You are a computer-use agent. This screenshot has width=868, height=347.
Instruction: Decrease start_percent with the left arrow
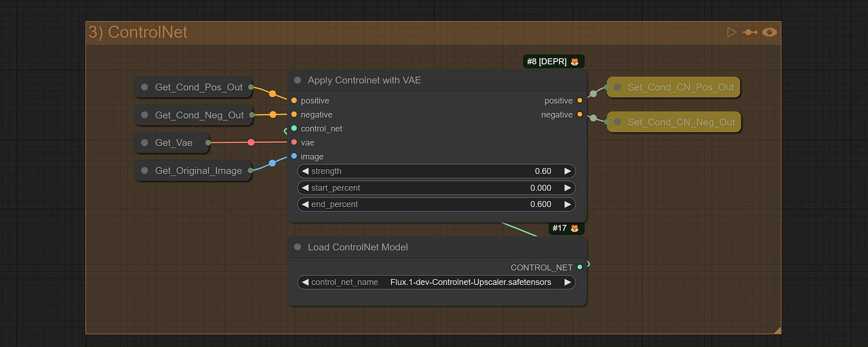point(305,188)
